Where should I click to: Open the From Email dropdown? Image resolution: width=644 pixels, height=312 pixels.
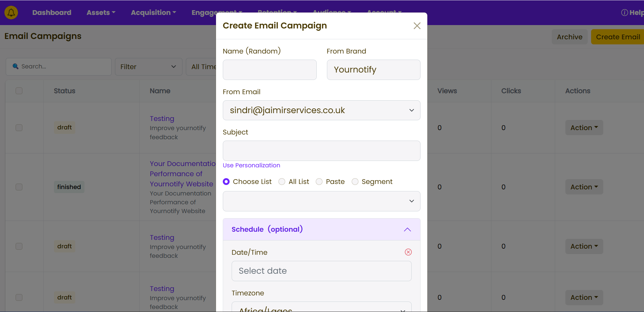321,110
